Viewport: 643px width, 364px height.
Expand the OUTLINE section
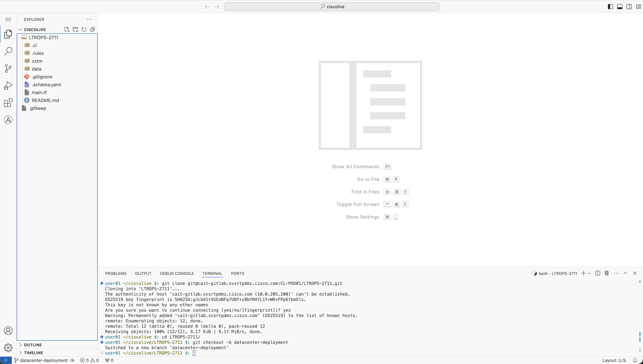click(33, 345)
